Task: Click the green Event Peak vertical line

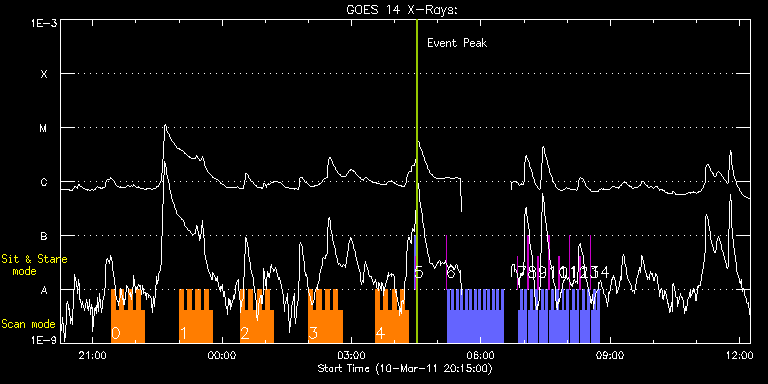Action: (x=416, y=181)
